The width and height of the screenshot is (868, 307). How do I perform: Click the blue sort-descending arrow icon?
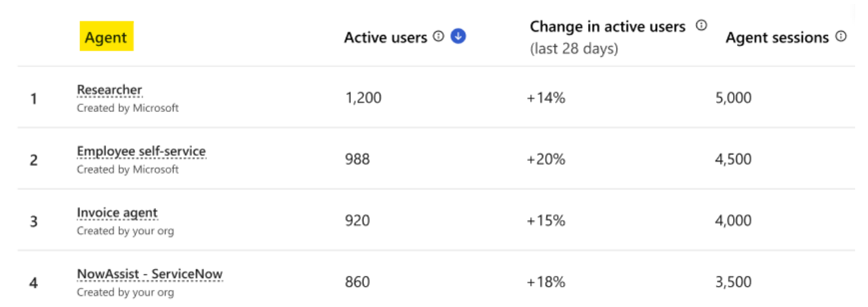point(458,37)
